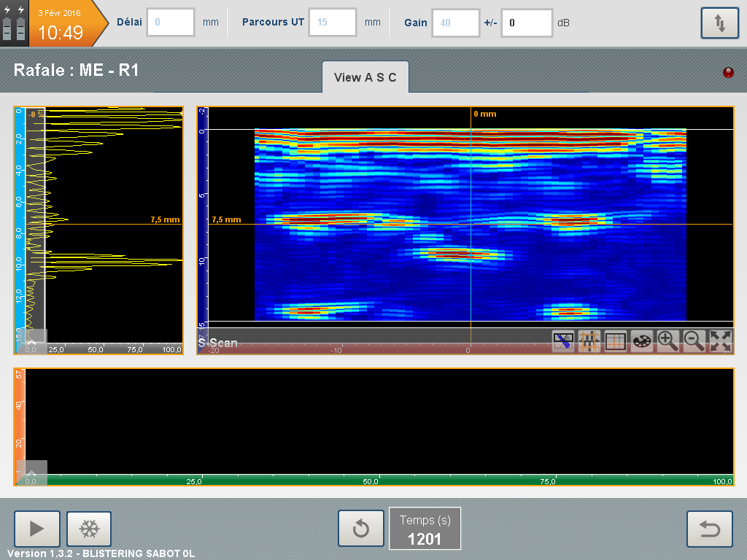747x560 pixels.
Task: Zoom out of the S-Scan view
Action: click(694, 341)
